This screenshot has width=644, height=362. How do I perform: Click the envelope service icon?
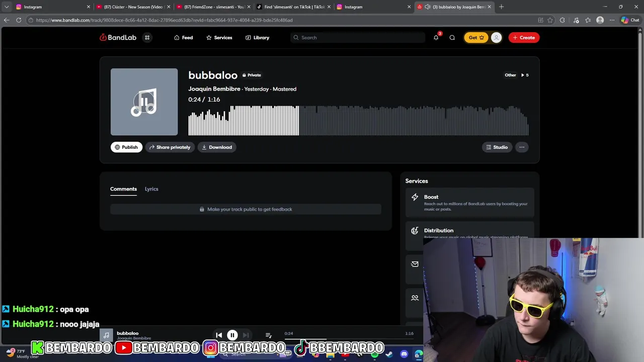click(x=415, y=264)
